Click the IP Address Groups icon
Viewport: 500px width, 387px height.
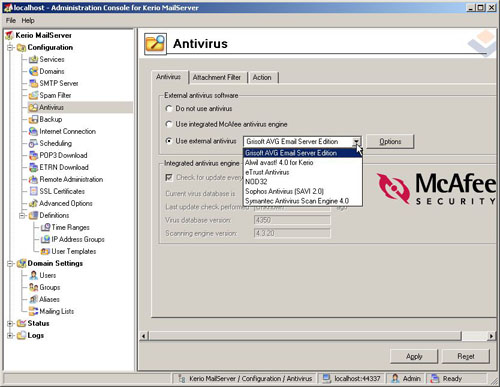tap(45, 239)
